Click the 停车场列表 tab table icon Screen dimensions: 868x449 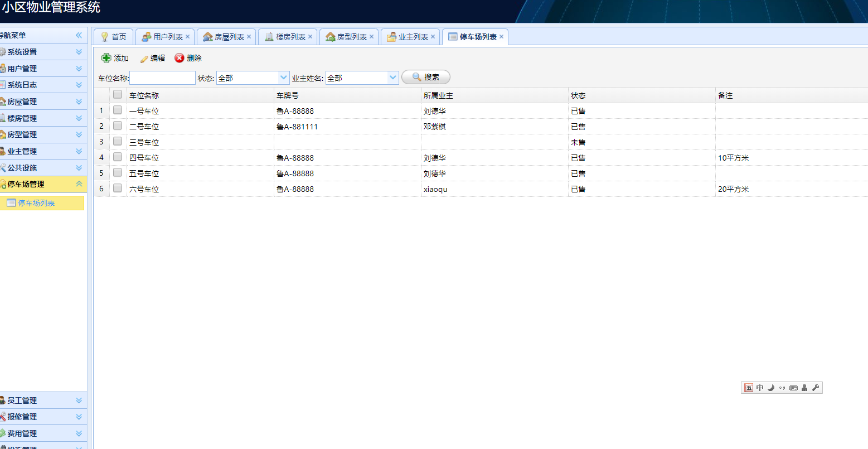tap(453, 37)
